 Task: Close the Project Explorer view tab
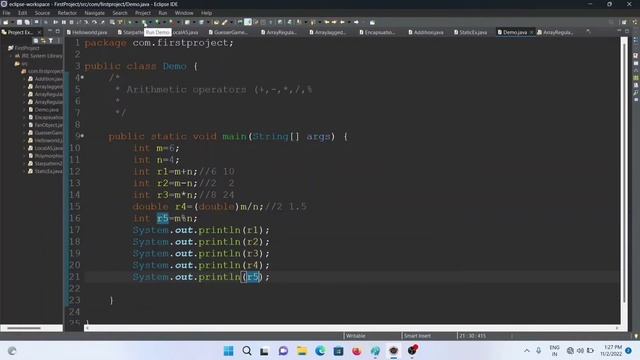pos(39,32)
